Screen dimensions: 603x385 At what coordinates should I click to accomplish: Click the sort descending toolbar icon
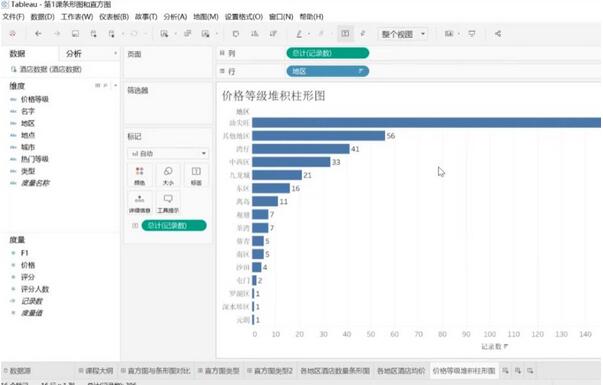(273, 34)
